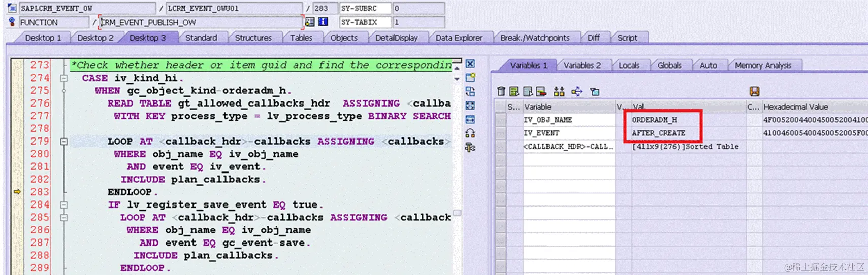The image size is (868, 275).
Task: Collapse LOOP block at line 285
Action: 63,218
